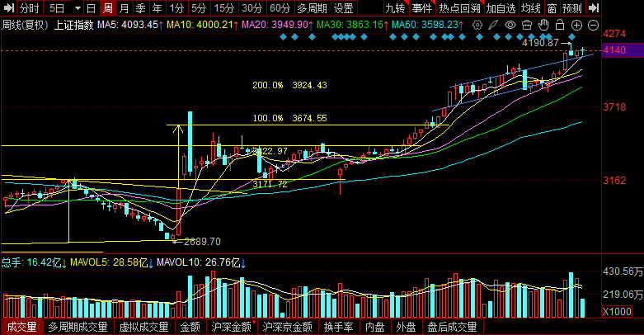Toggle the chart lock icon

click(x=560, y=25)
